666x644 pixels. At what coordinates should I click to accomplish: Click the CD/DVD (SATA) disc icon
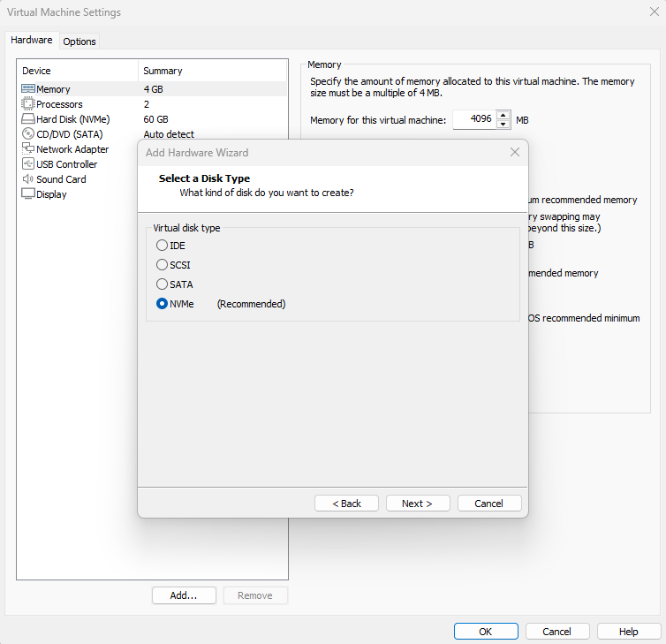click(28, 133)
